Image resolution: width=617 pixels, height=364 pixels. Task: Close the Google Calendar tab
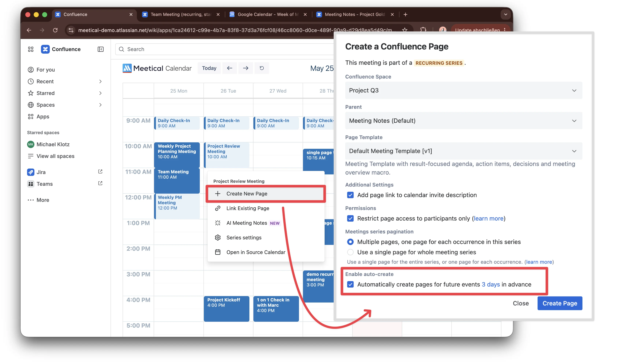305,14
